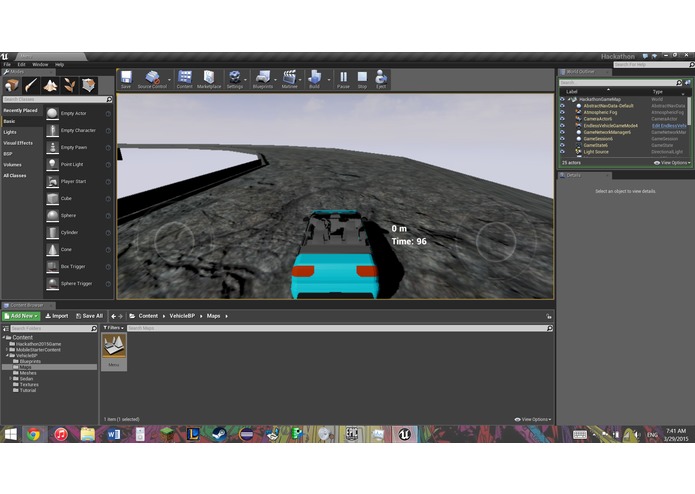Open the Settings toolbar icon
695x494 pixels.
(x=234, y=79)
